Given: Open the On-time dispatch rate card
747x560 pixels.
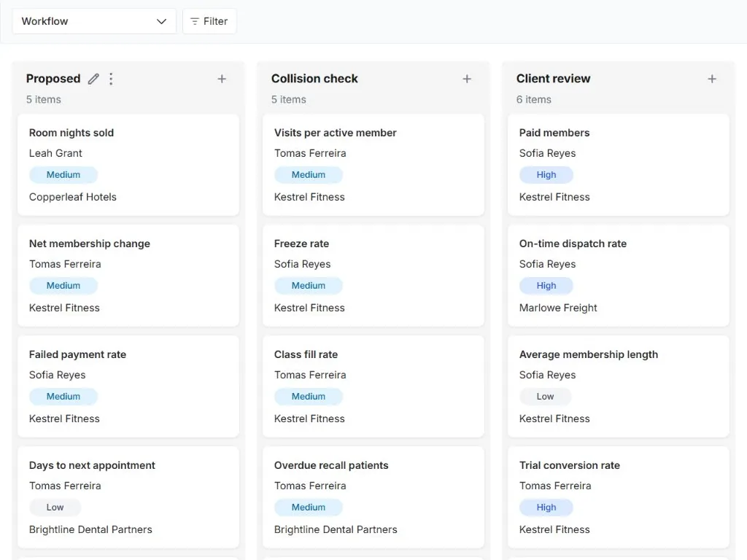Looking at the screenshot, I should click(x=619, y=276).
